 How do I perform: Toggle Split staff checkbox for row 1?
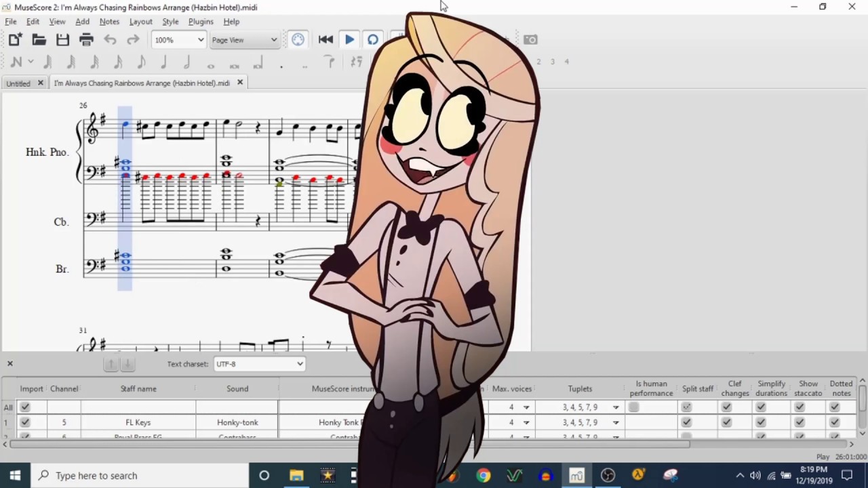pos(686,422)
